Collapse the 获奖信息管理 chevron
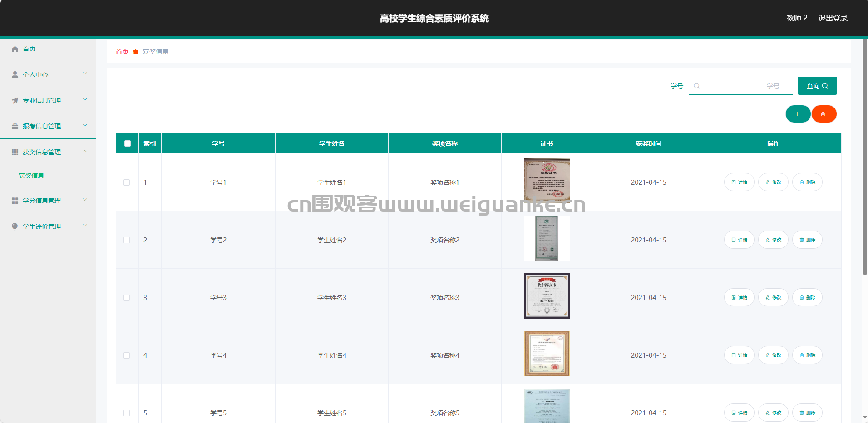 [x=85, y=151]
